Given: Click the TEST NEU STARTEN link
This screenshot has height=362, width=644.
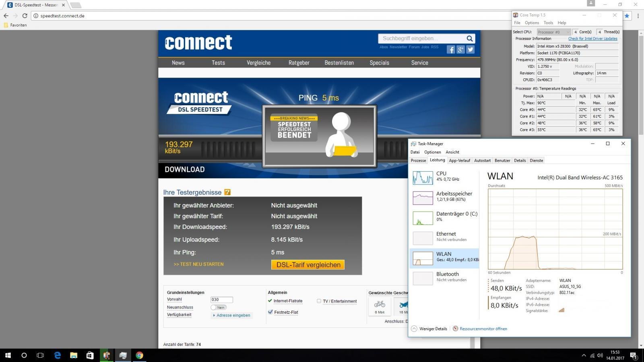Looking at the screenshot, I should 198,264.
